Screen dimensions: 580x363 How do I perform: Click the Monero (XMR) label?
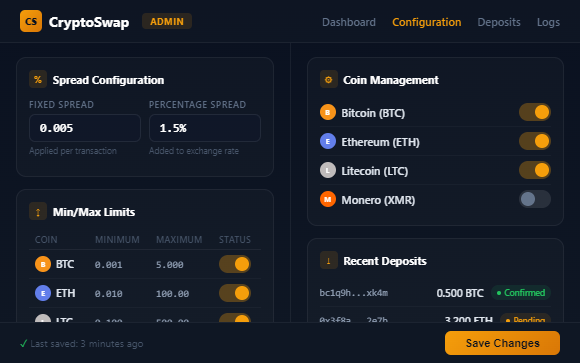pos(378,200)
